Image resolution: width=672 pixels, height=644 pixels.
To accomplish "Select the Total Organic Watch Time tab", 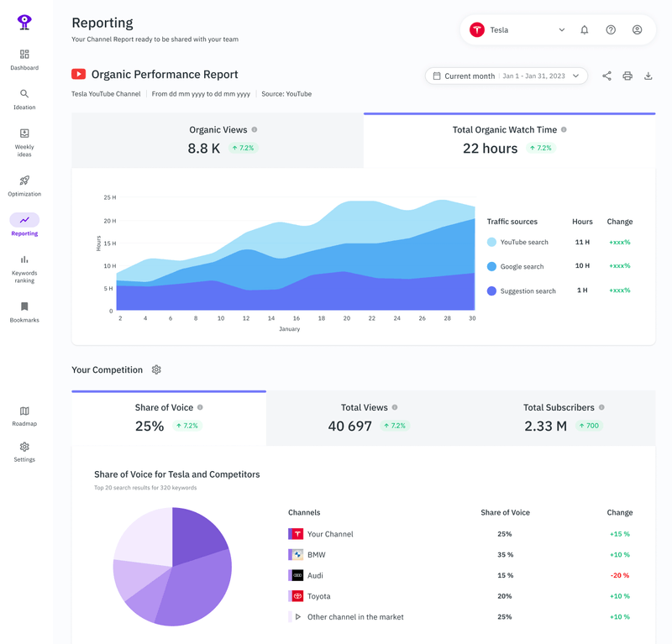I will click(509, 140).
